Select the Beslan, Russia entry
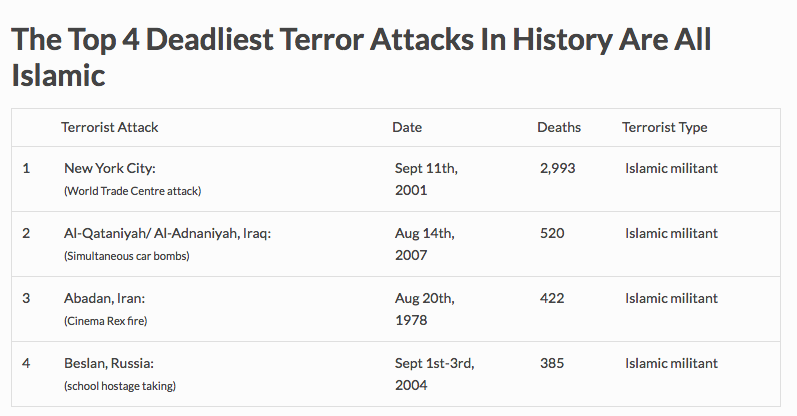Image resolution: width=797 pixels, height=416 pixels. coord(109,363)
